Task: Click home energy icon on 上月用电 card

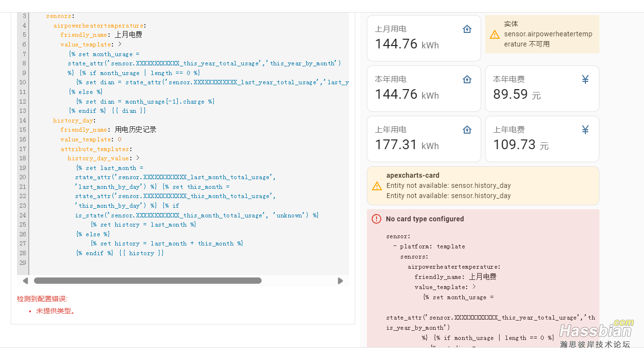Action: (467, 29)
